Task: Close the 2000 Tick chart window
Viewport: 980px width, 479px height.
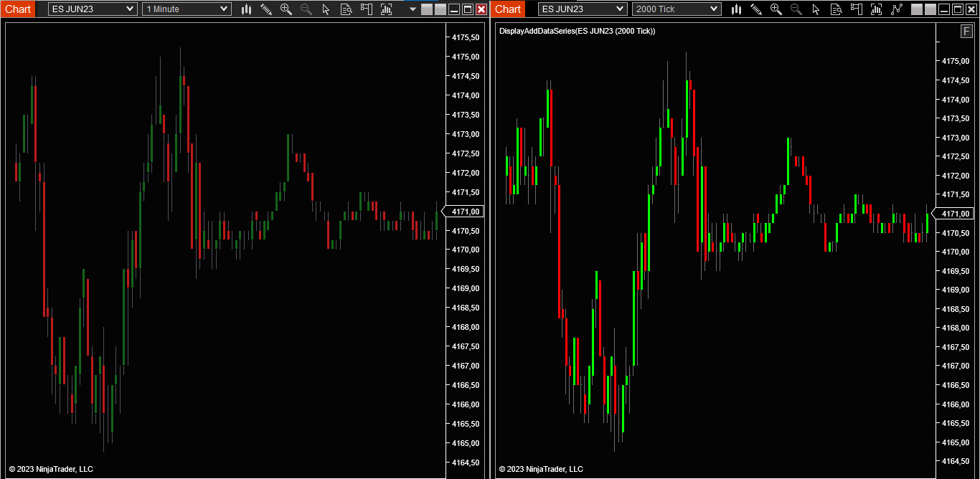Action: tap(971, 9)
